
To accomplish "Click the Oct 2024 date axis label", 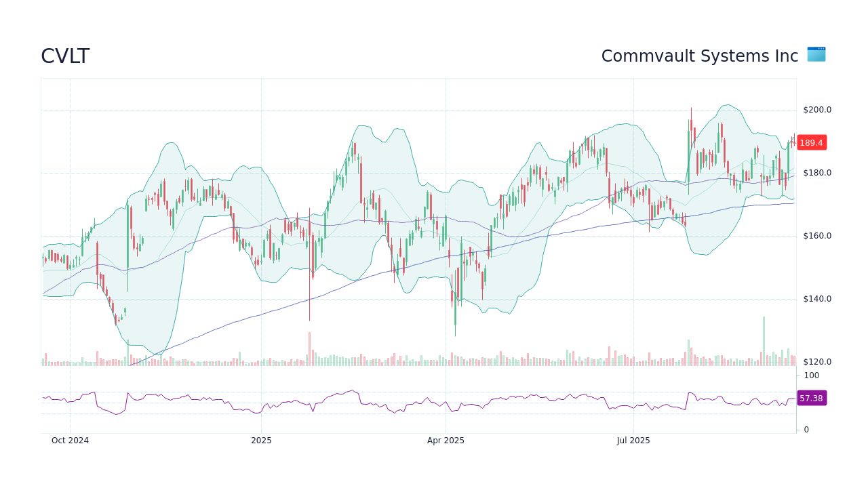I will (70, 441).
